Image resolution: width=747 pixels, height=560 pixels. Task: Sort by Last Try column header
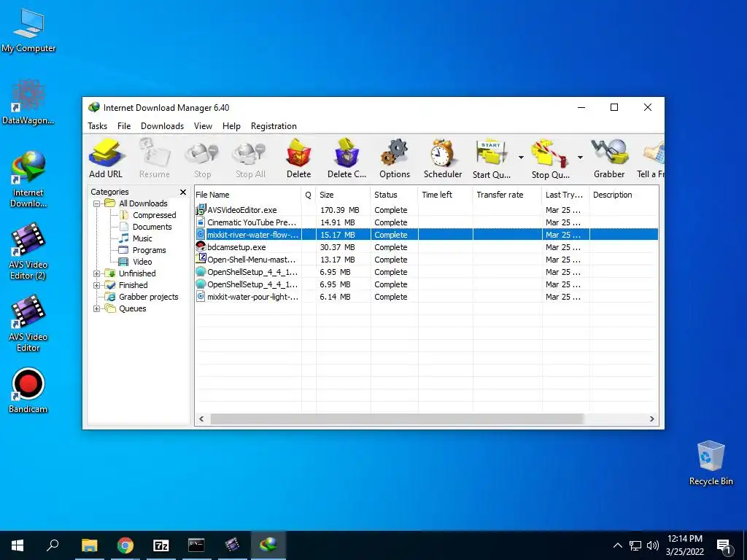[x=565, y=195]
